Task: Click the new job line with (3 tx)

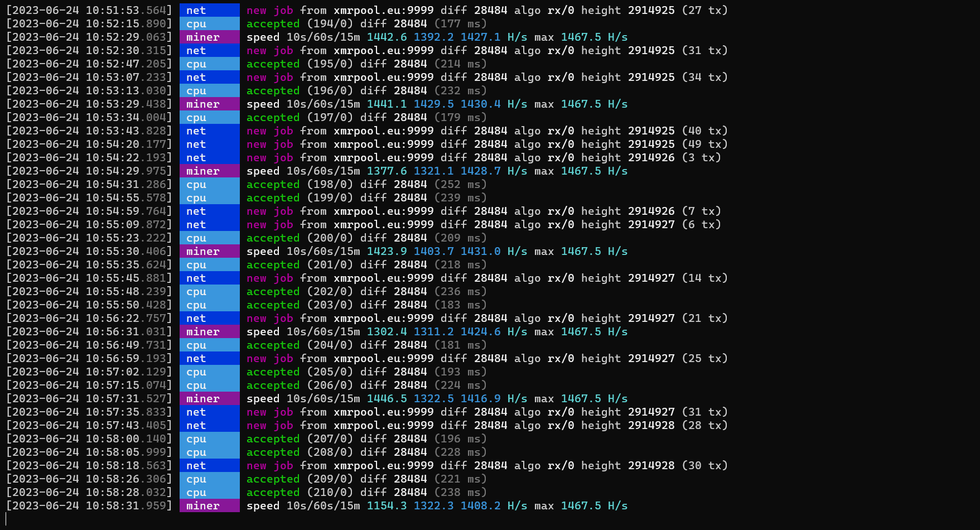Action: (484, 157)
